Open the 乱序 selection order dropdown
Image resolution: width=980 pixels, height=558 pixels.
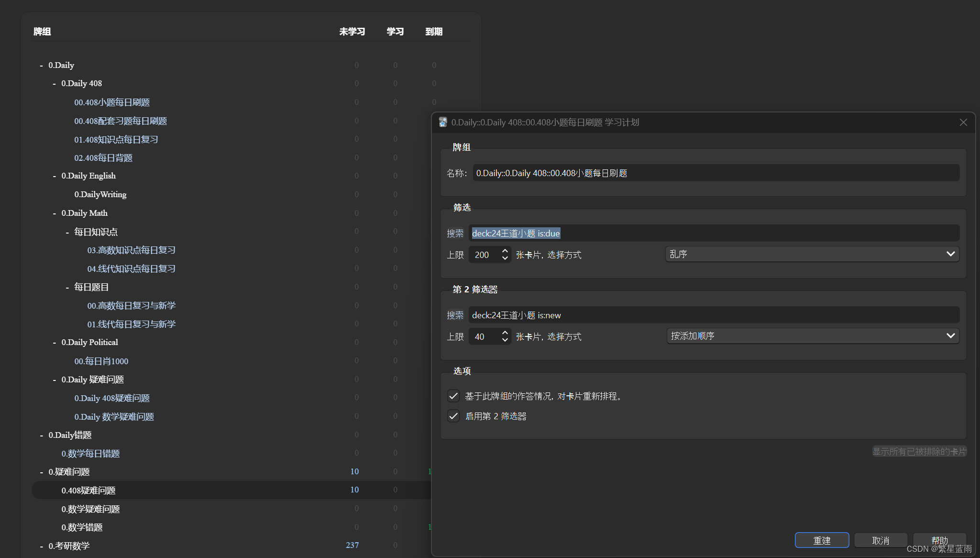click(812, 254)
